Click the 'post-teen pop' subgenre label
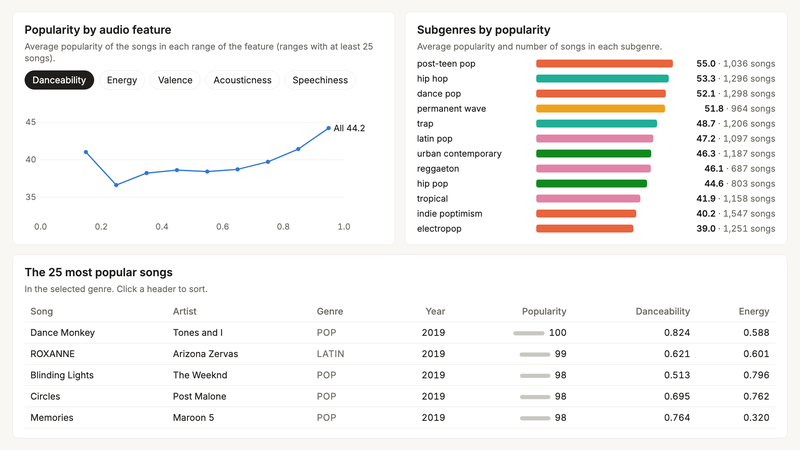The image size is (800, 450). [446, 64]
